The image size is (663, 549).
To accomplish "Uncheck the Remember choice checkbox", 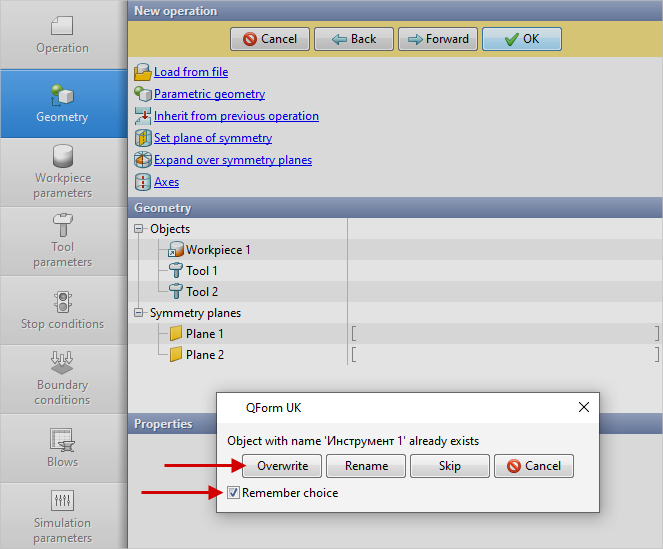I will pyautogui.click(x=234, y=493).
